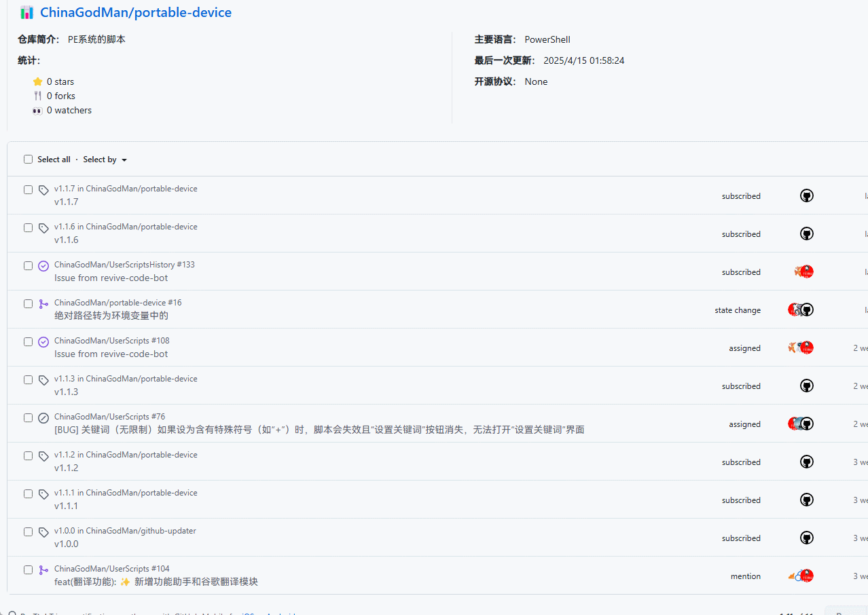Click the star icon next to 0 stars
The width and height of the screenshot is (868, 615).
click(37, 81)
